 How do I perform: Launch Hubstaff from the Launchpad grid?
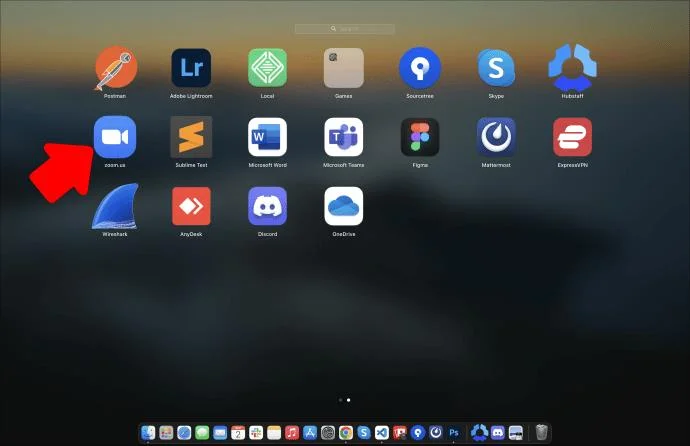point(572,67)
